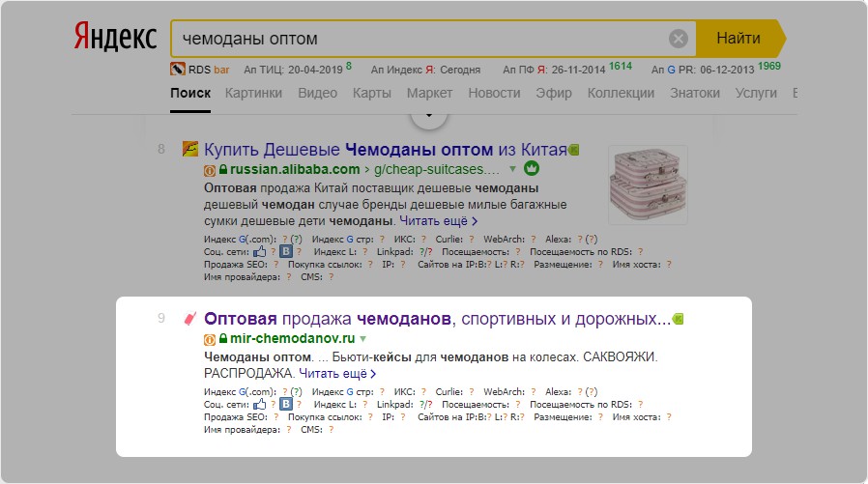868x484 pixels.
Task: Click VK icon in mir-chemodanov Соц. сети row
Action: [286, 405]
